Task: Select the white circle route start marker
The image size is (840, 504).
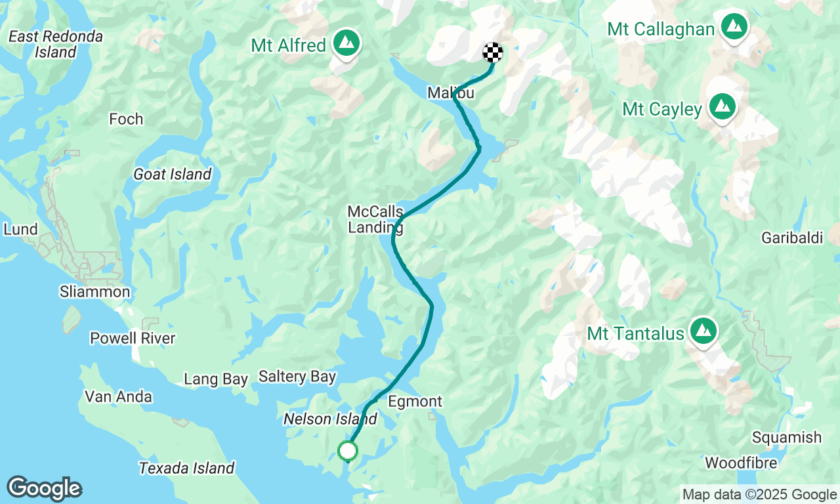Action: [x=347, y=451]
